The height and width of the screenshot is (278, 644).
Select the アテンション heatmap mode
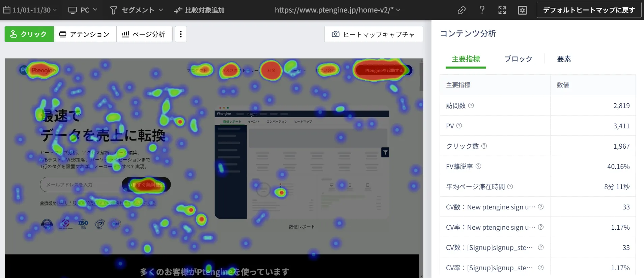(x=85, y=34)
